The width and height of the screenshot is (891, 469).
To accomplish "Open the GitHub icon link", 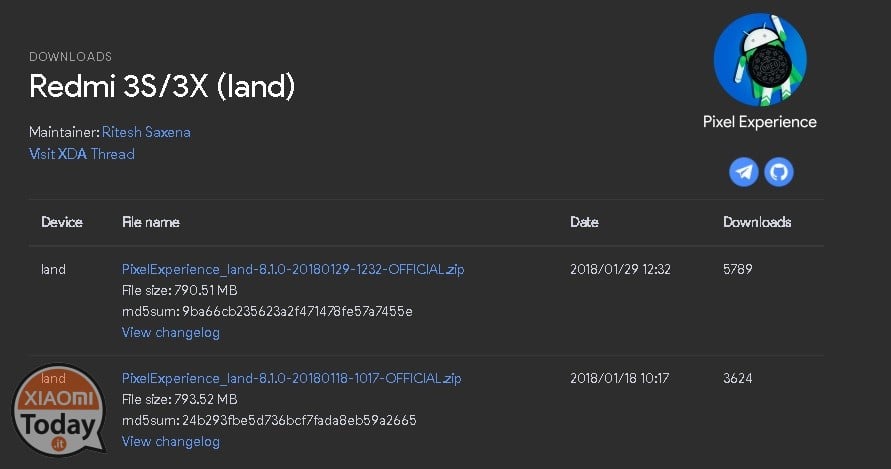I will tap(778, 172).
